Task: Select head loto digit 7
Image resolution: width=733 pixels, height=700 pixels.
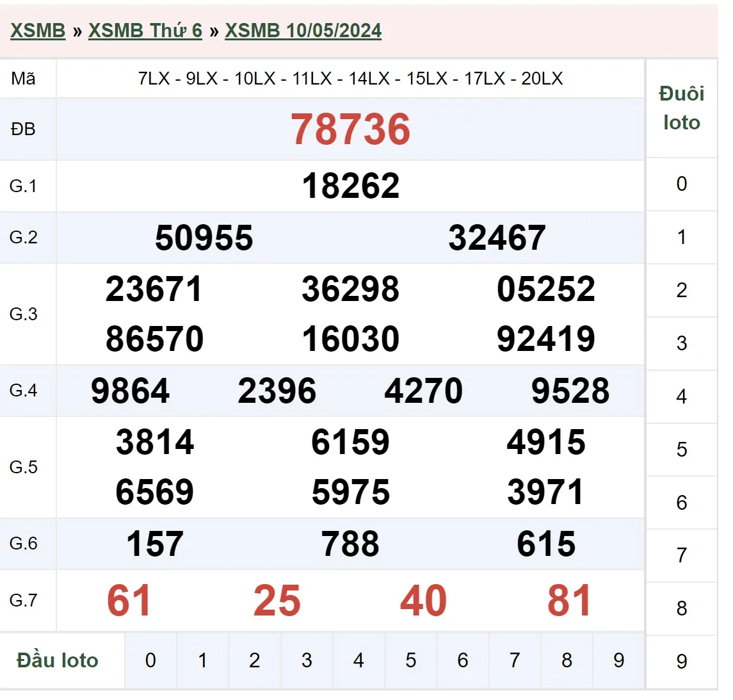Action: click(x=515, y=660)
